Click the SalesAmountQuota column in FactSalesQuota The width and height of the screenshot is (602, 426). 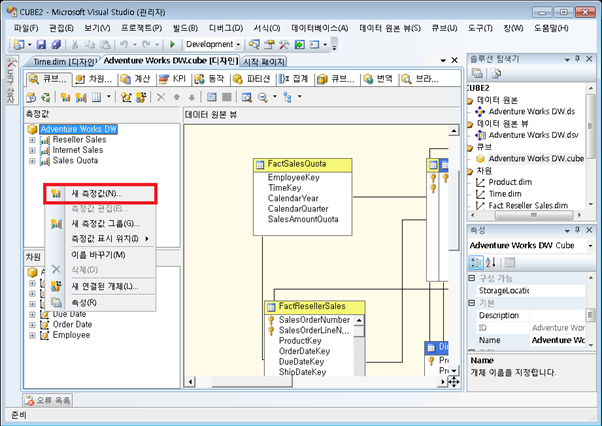(x=303, y=220)
